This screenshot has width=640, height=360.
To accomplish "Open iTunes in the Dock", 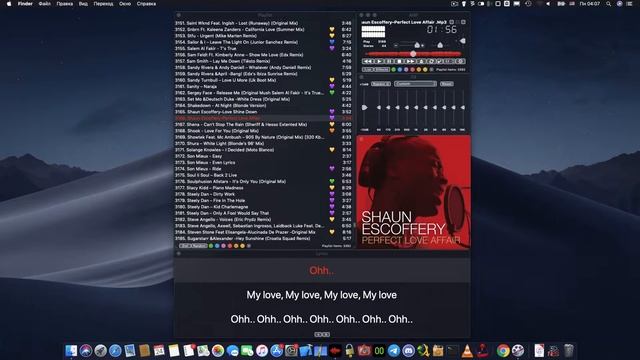I will click(262, 351).
